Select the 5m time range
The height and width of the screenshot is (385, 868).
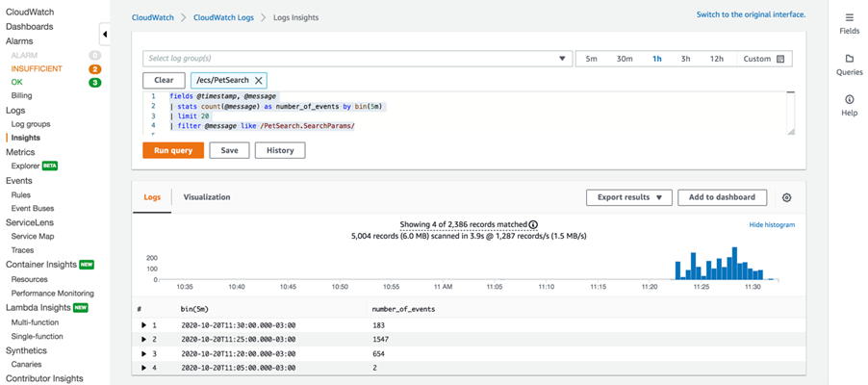coord(591,59)
